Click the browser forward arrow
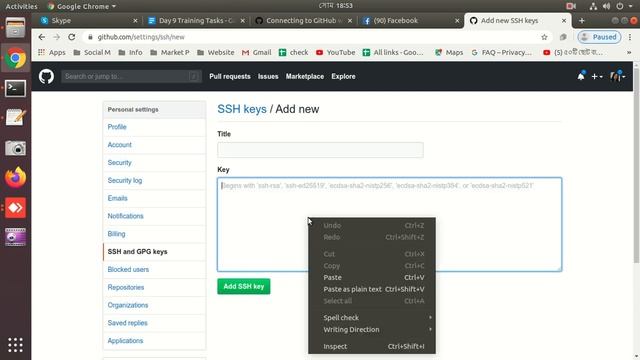Viewport: 640px width, 360px height. (x=56, y=37)
